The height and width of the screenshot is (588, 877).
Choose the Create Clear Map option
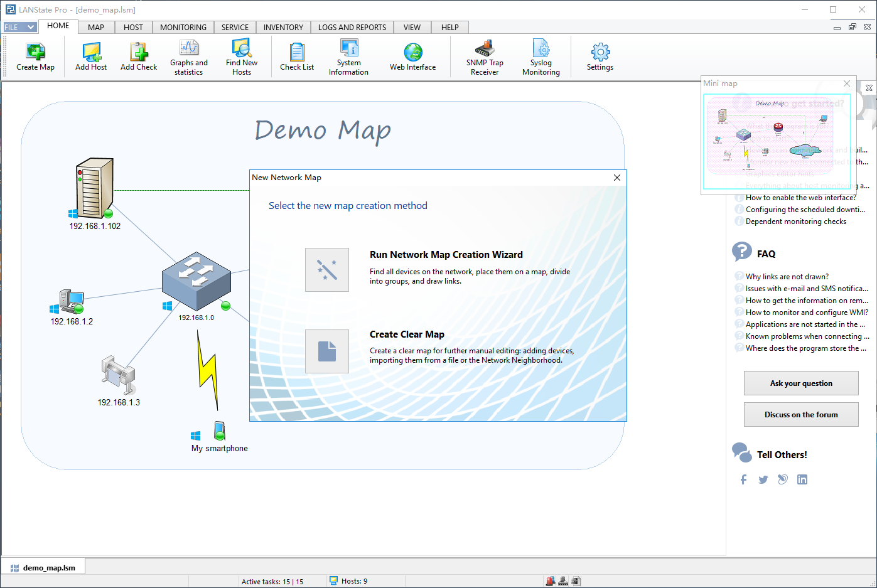click(327, 351)
